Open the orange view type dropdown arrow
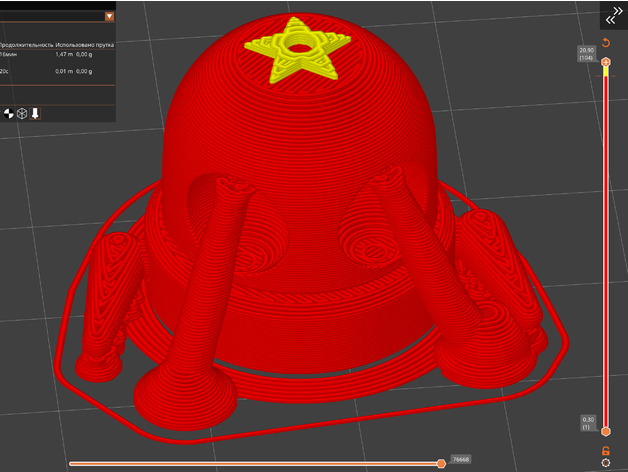Viewport: 628px width, 472px height. click(x=109, y=16)
